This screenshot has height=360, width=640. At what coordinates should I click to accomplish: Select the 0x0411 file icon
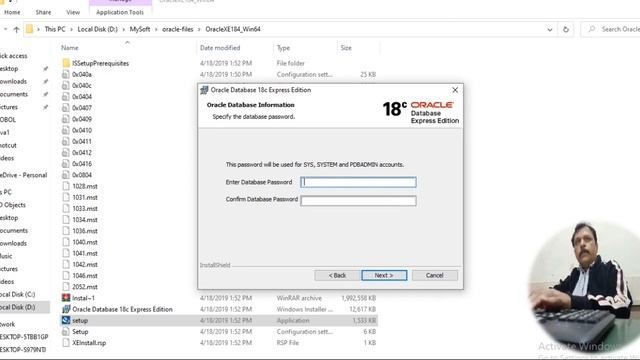(66, 142)
